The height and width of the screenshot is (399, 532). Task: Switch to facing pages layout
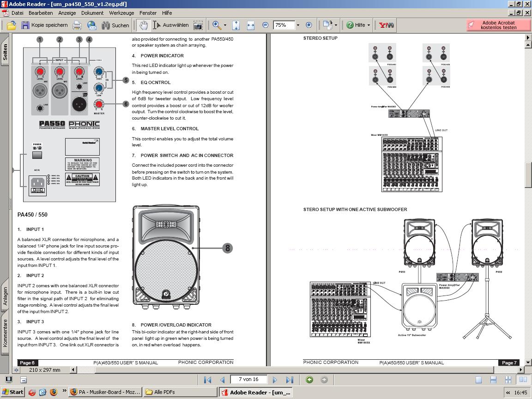point(523,380)
